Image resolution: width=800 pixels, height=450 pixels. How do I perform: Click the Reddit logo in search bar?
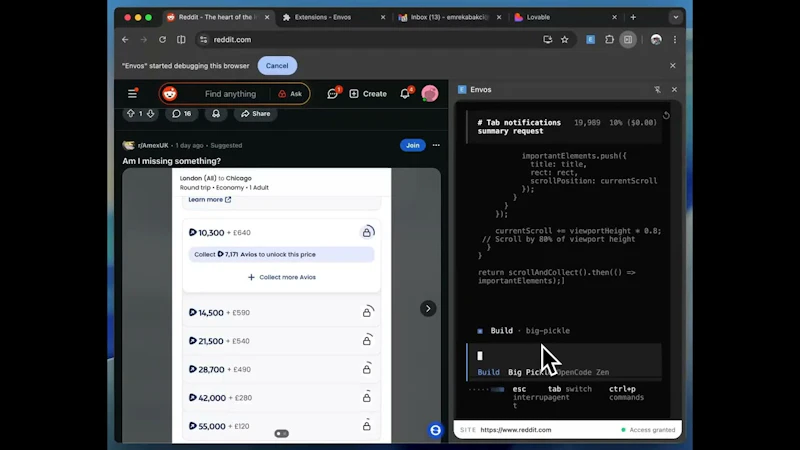[170, 93]
